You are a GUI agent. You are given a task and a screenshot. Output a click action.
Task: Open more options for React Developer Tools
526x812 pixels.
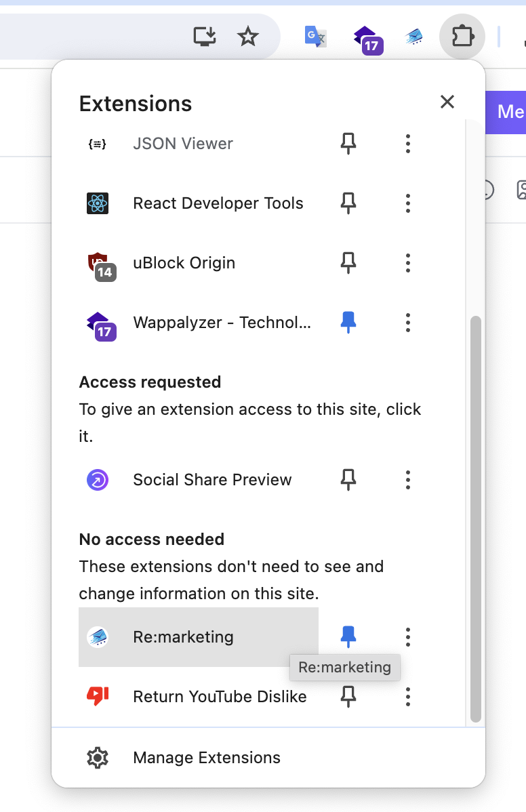pos(407,203)
